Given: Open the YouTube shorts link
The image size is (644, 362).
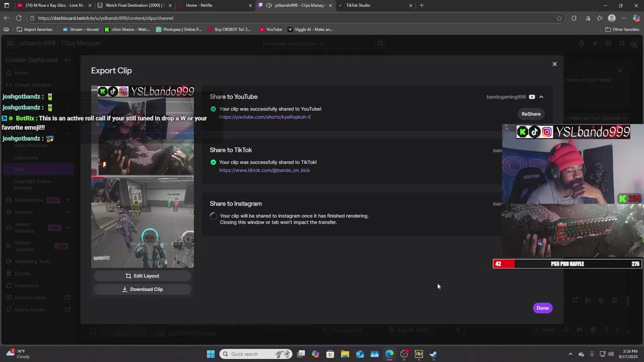Looking at the screenshot, I should 265,117.
